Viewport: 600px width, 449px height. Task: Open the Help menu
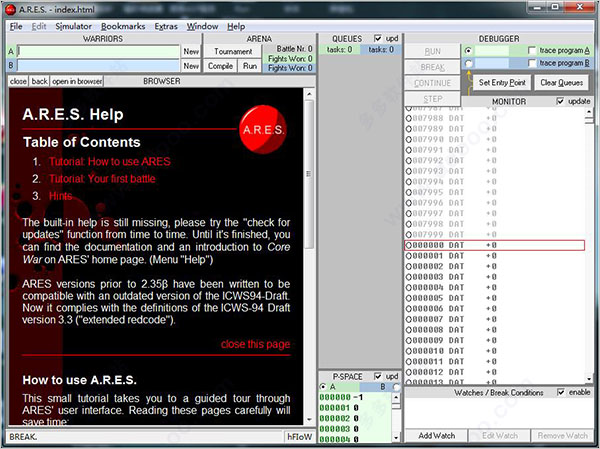tap(236, 26)
